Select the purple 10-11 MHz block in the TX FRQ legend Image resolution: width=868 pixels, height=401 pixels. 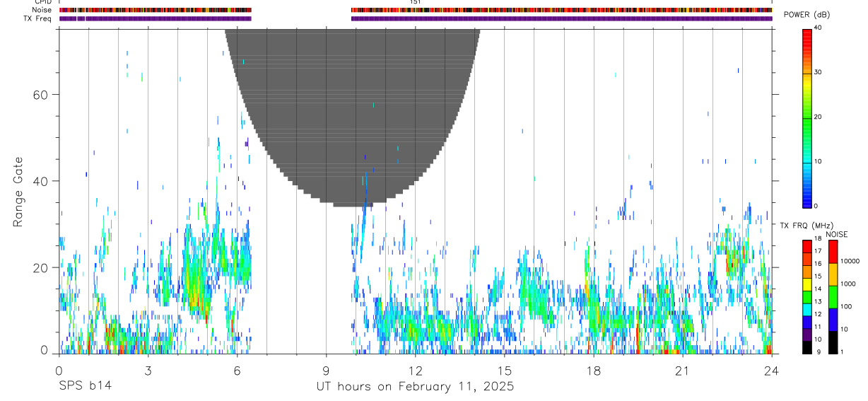click(807, 333)
